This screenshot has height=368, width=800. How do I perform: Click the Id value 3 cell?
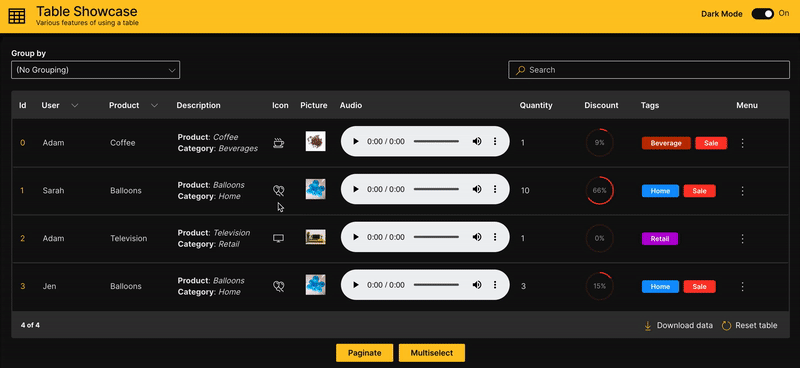22,286
